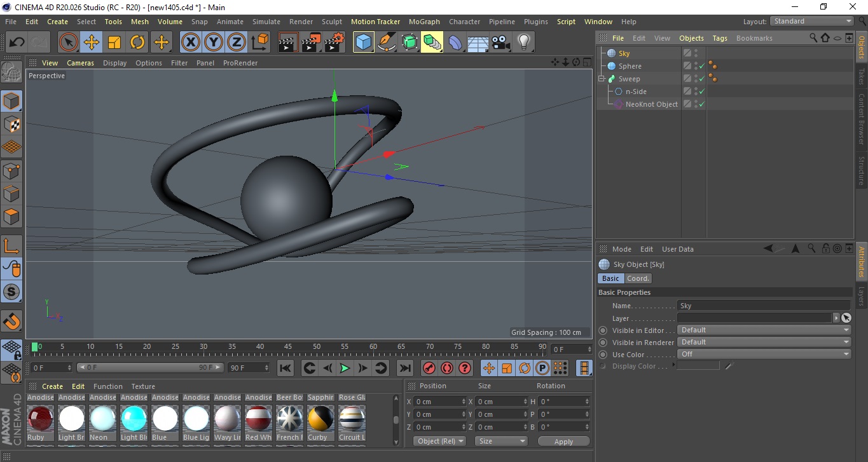This screenshot has height=462, width=868.
Task: Open the MoGraph menu
Action: coord(424,22)
